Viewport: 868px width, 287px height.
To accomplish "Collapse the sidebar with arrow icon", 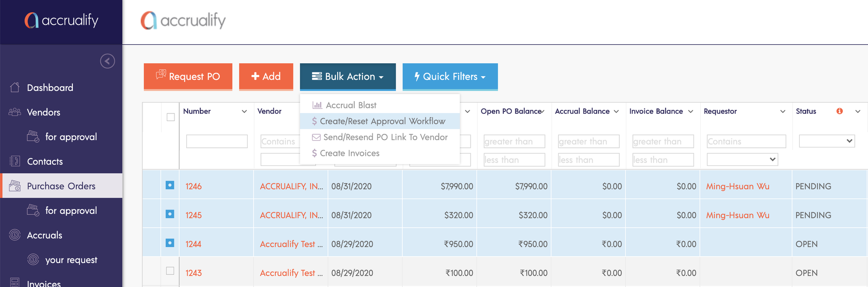I will (x=108, y=61).
